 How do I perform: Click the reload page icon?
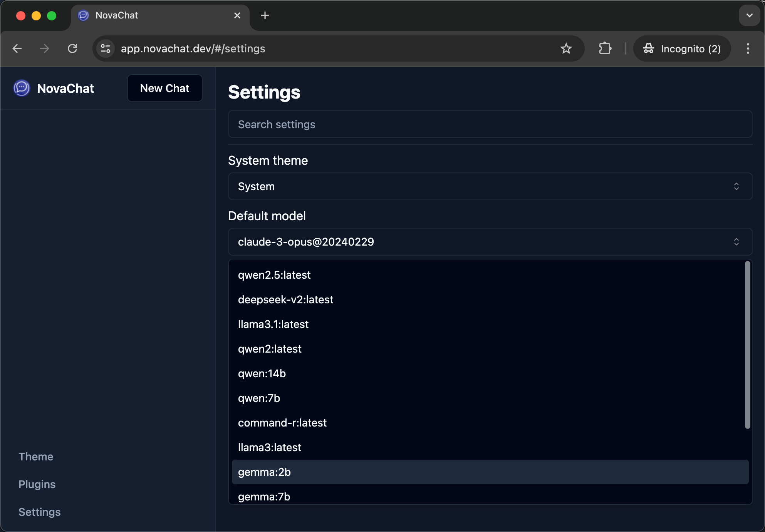click(x=72, y=49)
